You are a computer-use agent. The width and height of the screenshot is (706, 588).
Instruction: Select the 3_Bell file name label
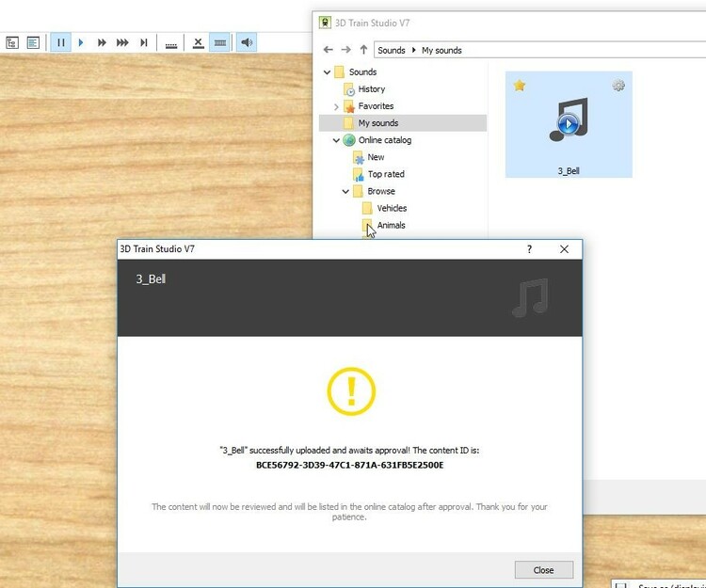click(569, 171)
